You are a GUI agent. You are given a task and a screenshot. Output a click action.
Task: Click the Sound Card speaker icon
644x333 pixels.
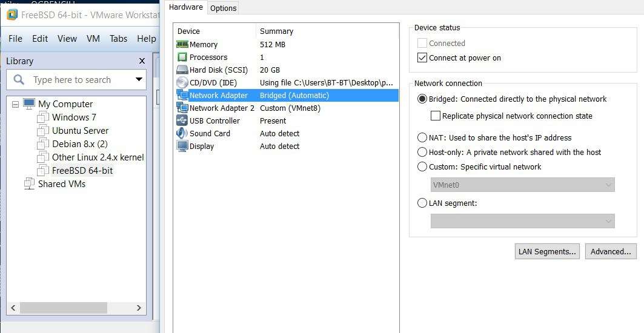point(182,133)
